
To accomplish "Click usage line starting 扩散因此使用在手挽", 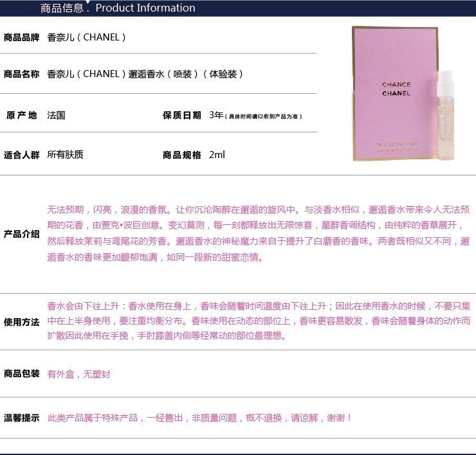I will pos(167,336).
